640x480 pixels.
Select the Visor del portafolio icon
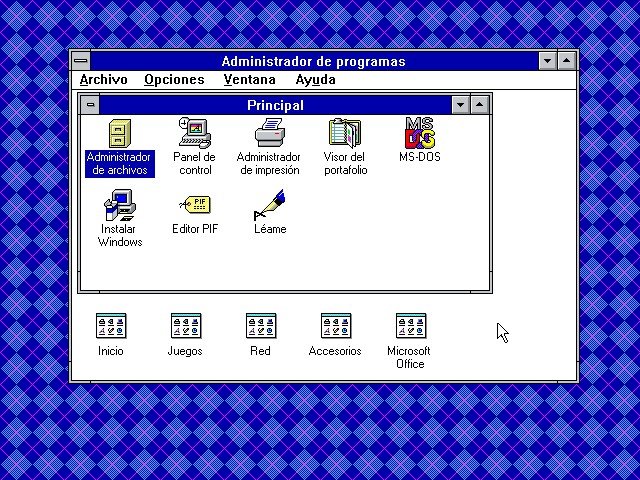pyautogui.click(x=345, y=133)
